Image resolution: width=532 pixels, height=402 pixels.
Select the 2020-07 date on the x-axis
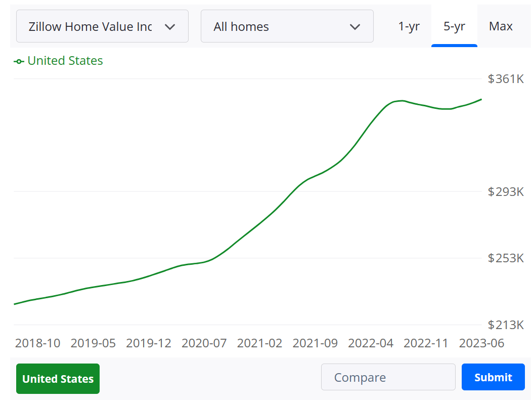point(204,343)
